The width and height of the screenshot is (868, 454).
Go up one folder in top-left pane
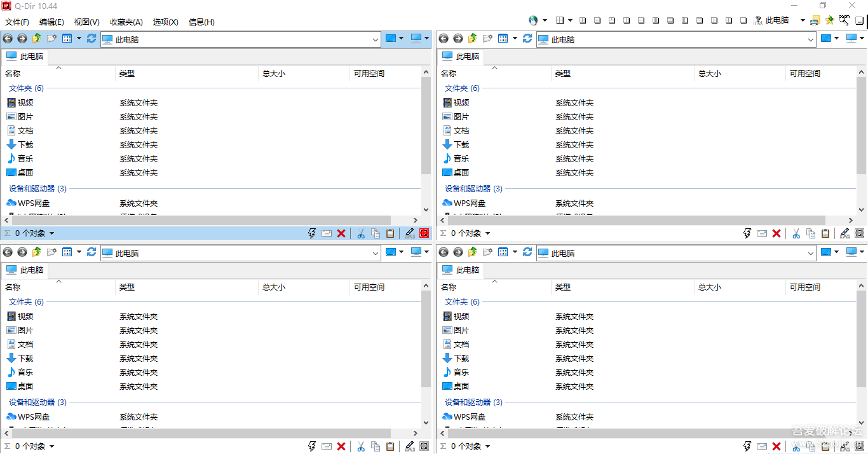(37, 39)
